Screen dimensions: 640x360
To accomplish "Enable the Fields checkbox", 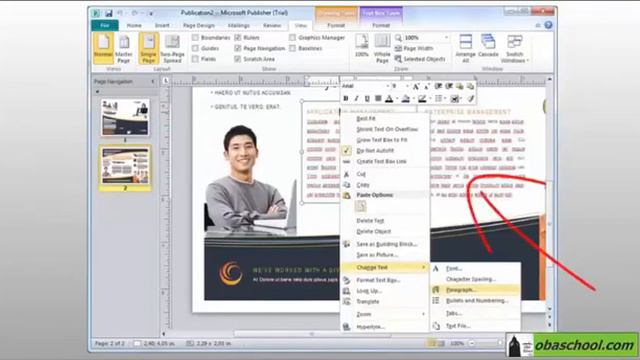I will (x=196, y=59).
